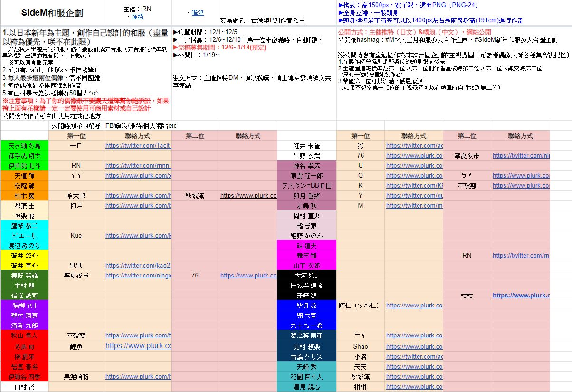Image resolution: width=572 pixels, height=392 pixels.
Task: Open 秋城凜's Plurk link in 柏木 翼's row
Action: click(x=248, y=195)
